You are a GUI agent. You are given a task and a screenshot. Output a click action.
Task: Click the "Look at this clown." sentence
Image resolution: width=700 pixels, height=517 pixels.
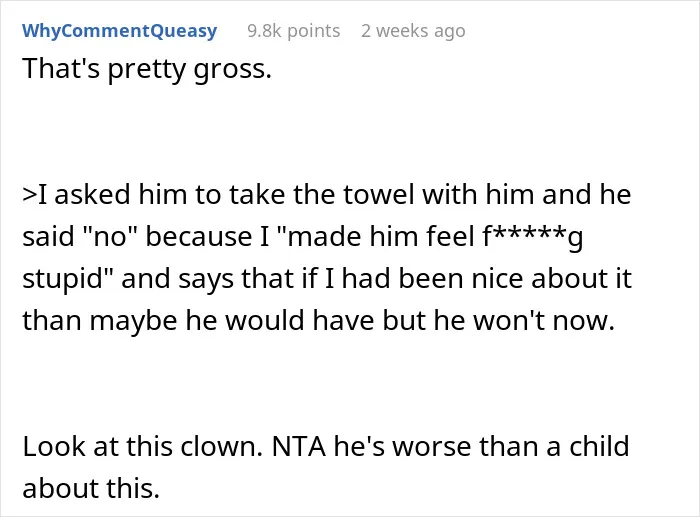coord(142,446)
